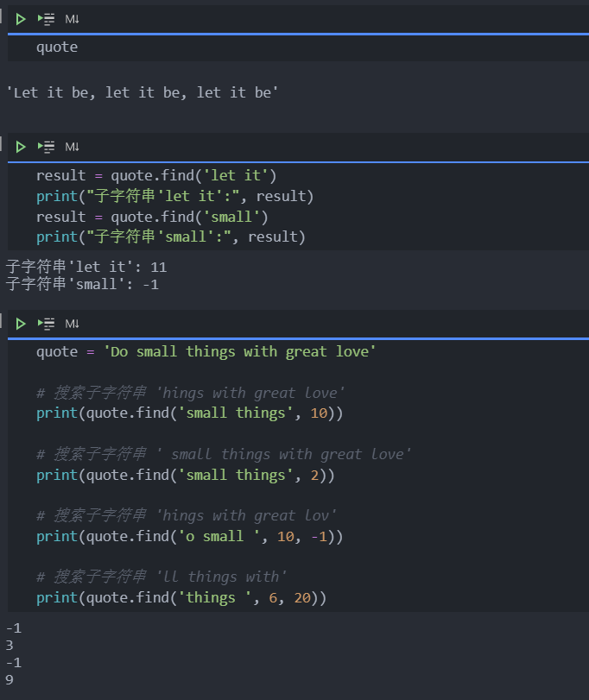The height and width of the screenshot is (700, 589).
Task: Run the 'Do small things' cell
Action: coord(21,324)
